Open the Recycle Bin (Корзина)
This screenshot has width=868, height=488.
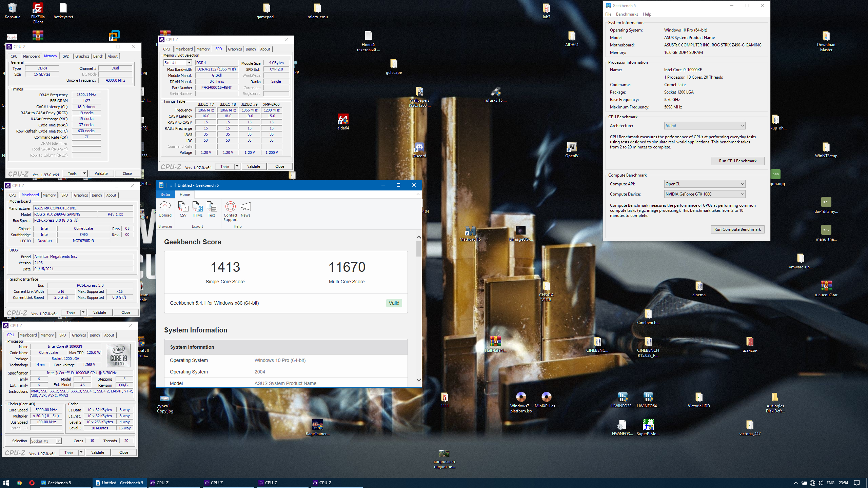pyautogui.click(x=12, y=11)
